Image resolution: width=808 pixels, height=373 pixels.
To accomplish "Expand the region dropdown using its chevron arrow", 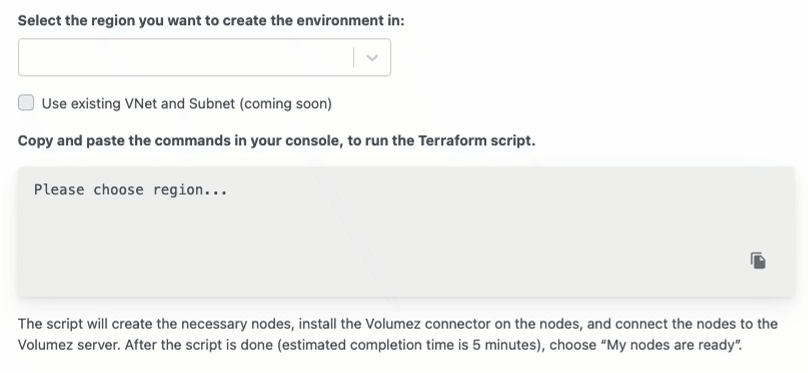I will 372,58.
